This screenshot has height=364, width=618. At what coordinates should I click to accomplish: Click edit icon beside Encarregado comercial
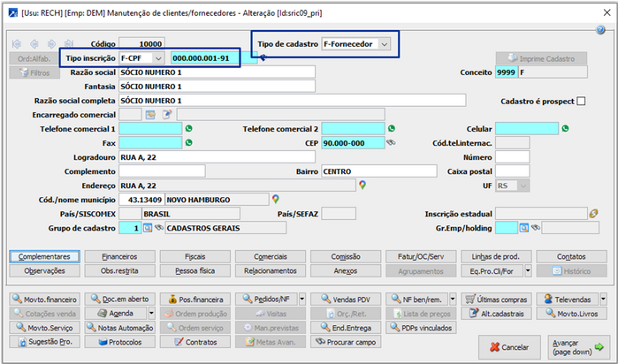167,114
